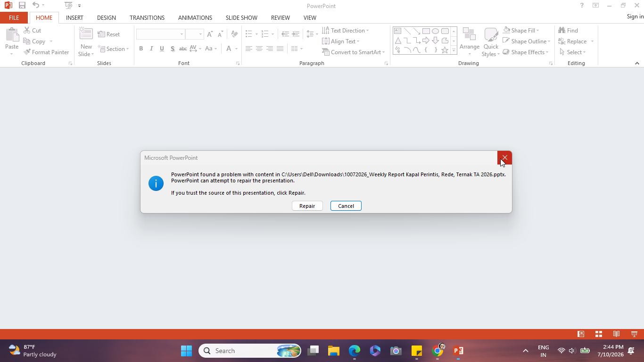The width and height of the screenshot is (644, 362).
Task: Expand the Shapes gallery More arrow
Action: [454, 50]
